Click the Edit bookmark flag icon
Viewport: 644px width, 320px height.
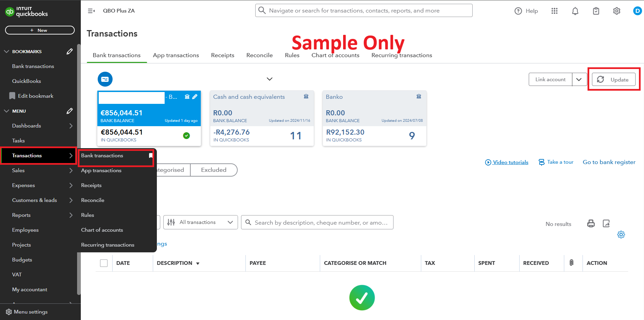click(x=12, y=96)
